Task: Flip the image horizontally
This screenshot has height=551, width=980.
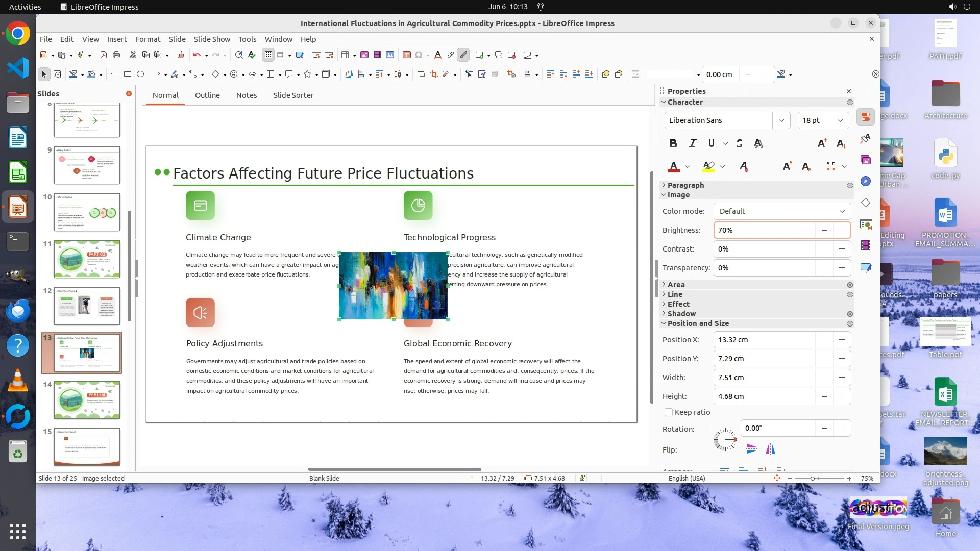Action: point(770,449)
